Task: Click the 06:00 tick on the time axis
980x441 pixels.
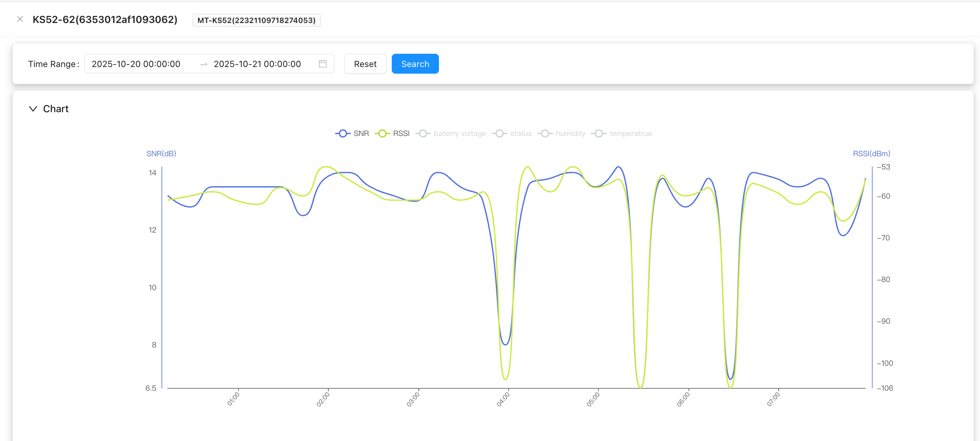Action: [683, 399]
